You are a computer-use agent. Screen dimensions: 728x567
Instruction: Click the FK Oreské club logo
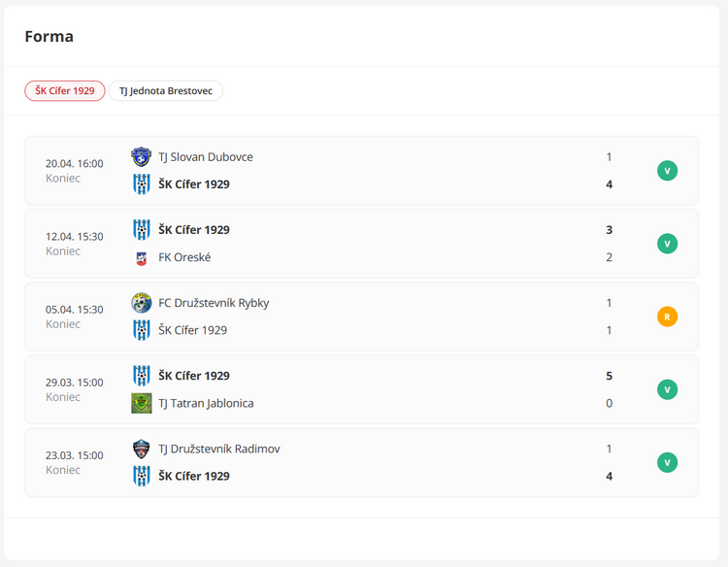[141, 257]
